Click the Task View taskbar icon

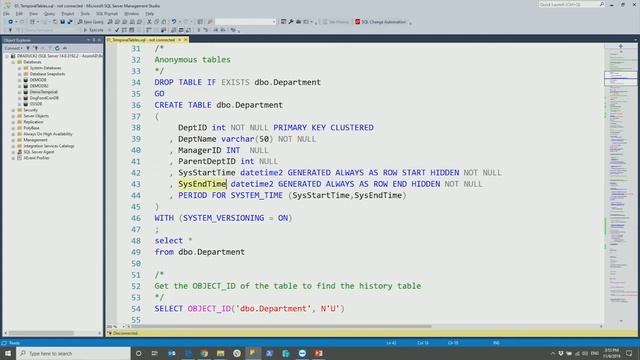click(154, 353)
